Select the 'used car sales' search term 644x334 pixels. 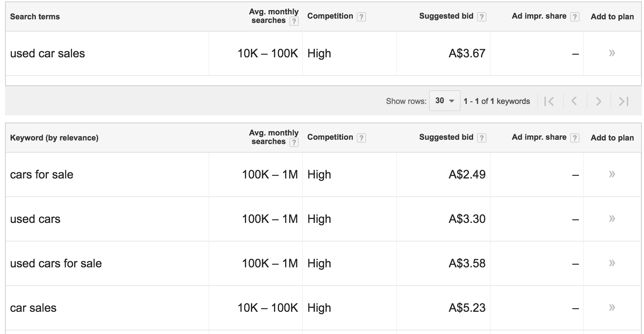click(47, 53)
